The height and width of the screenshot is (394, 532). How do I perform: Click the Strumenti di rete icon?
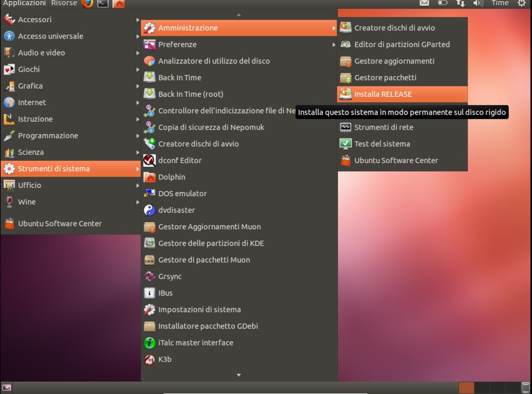pos(346,127)
